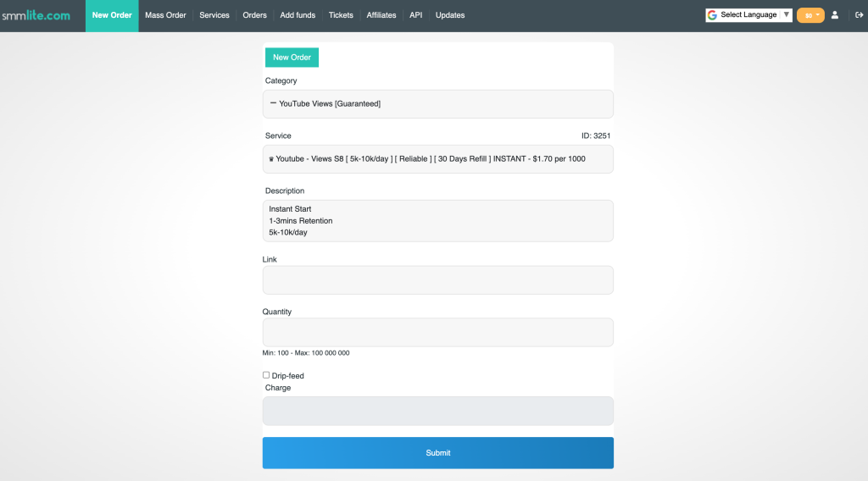Screen dimensions: 868x481
Task: Click the Category label
Action: 281,80
